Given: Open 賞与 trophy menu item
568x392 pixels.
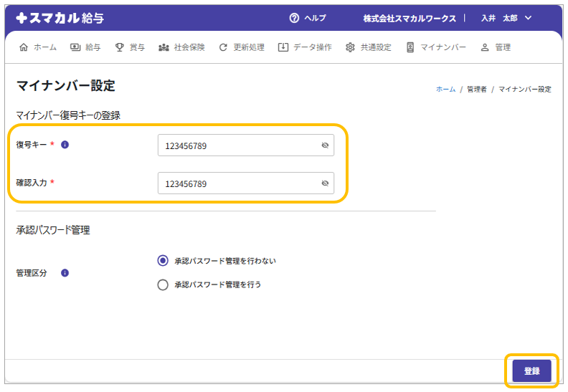Looking at the screenshot, I should (x=130, y=47).
